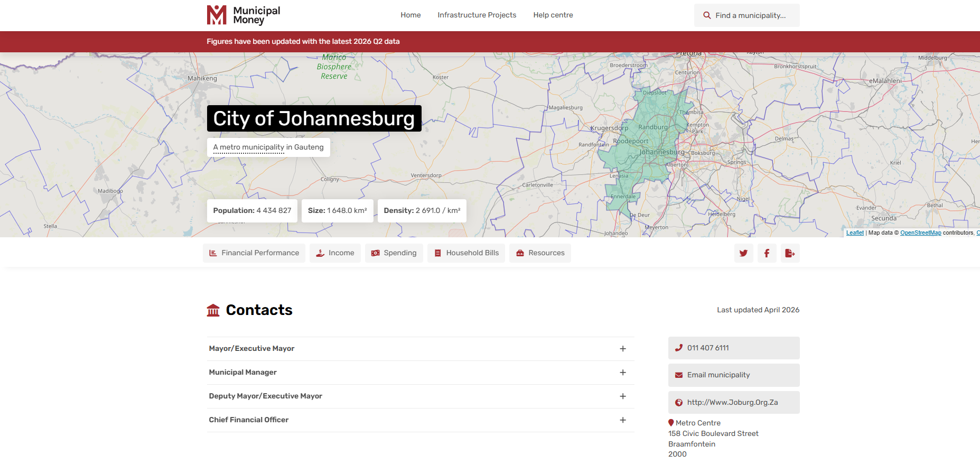
Task: Click the Contacts building icon
Action: tap(213, 310)
